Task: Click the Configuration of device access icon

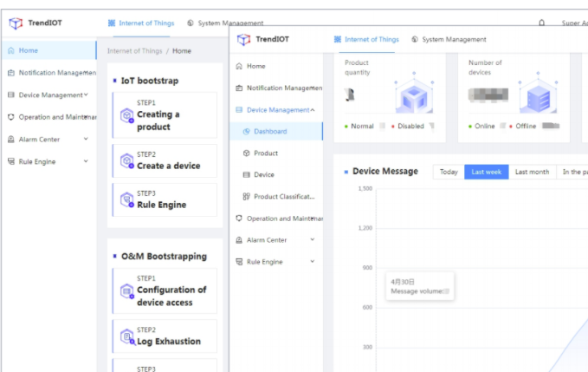Action: (x=126, y=291)
